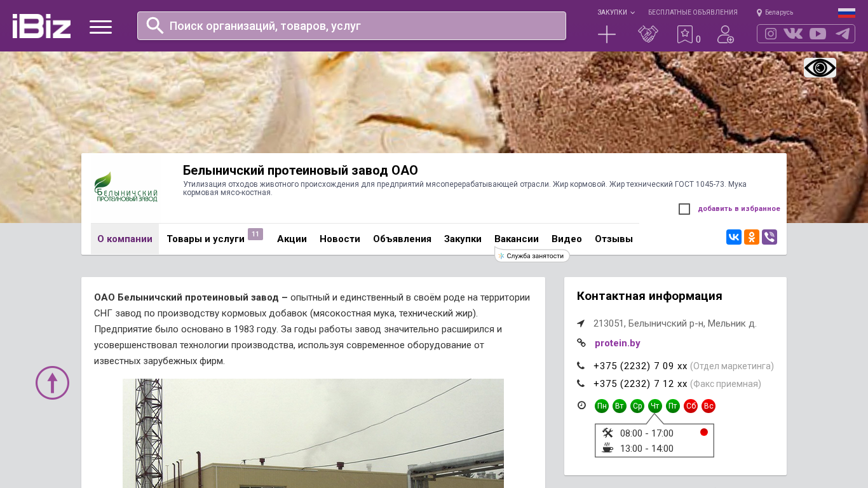Open the Вакансии tab
This screenshot has width=868, height=488.
click(517, 239)
